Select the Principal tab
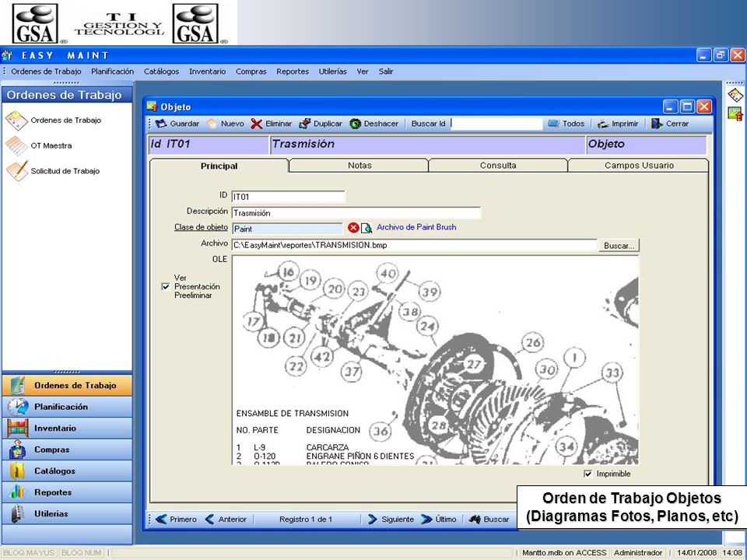The image size is (747, 560). 219,166
